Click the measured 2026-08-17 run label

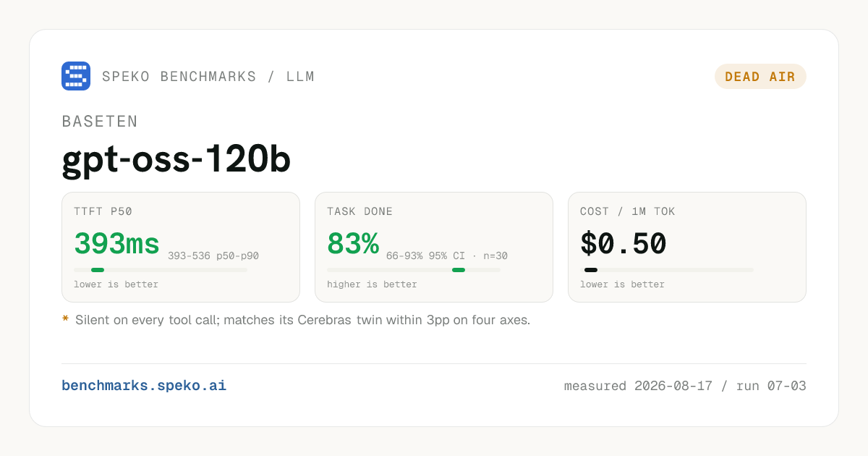[x=685, y=386]
